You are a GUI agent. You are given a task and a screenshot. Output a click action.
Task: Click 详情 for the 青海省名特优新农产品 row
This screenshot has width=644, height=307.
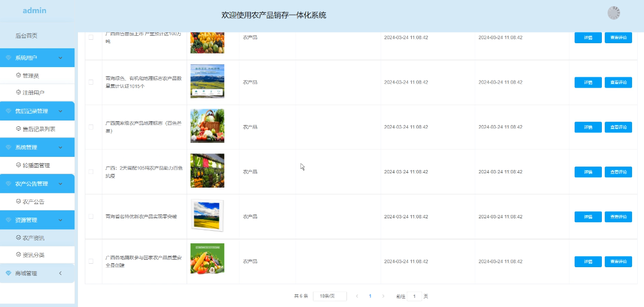pyautogui.click(x=588, y=216)
